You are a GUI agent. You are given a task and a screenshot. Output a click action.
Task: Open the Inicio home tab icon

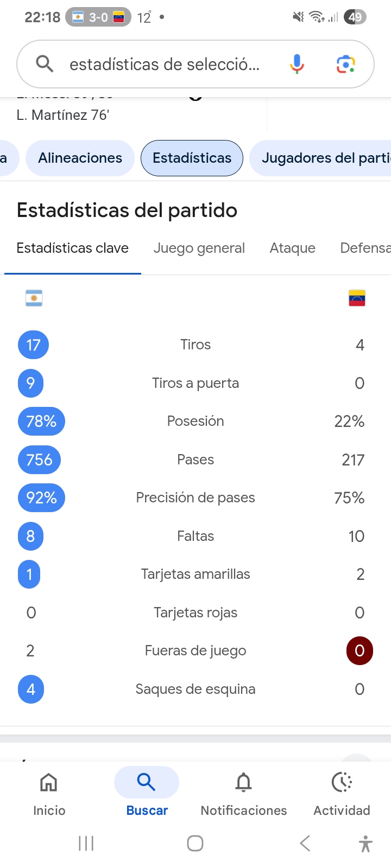coord(49,782)
